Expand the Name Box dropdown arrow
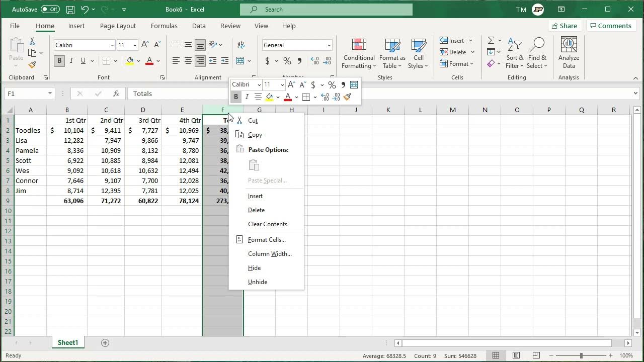This screenshot has height=362, width=644. click(x=50, y=94)
